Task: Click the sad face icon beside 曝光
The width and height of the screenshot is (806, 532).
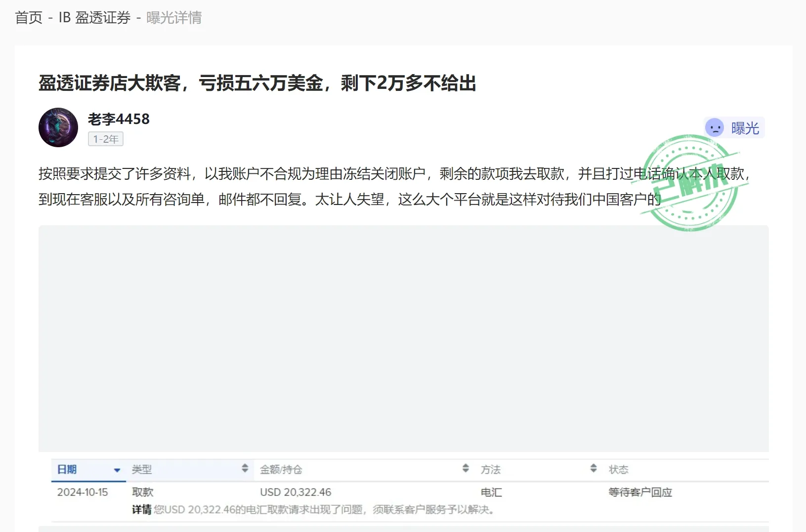Action: pos(714,128)
